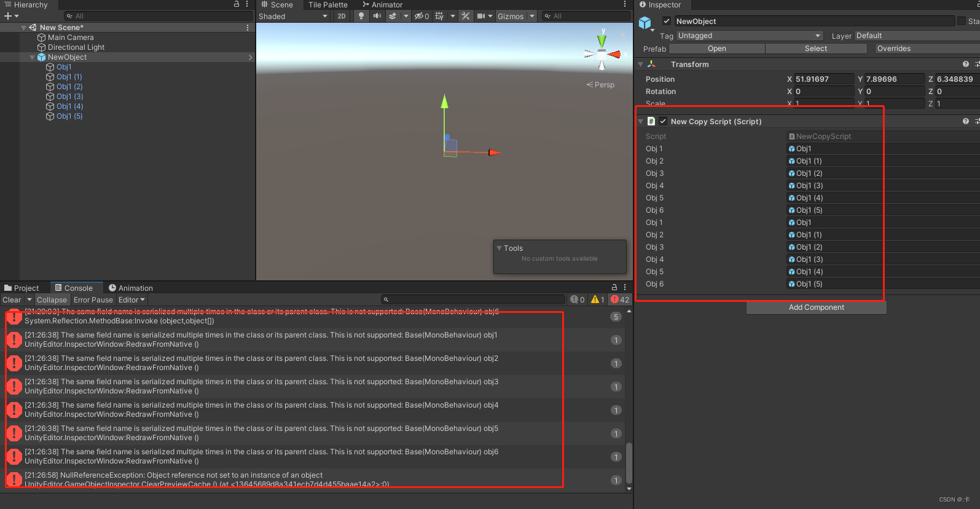Viewport: 980px width, 509px height.
Task: Click the prefab Open button
Action: click(716, 49)
